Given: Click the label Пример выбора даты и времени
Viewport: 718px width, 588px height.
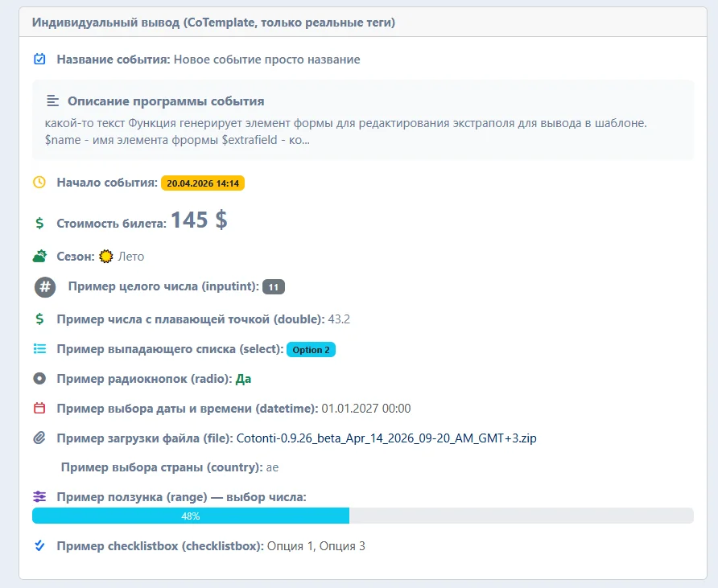Looking at the screenshot, I should tap(188, 408).
